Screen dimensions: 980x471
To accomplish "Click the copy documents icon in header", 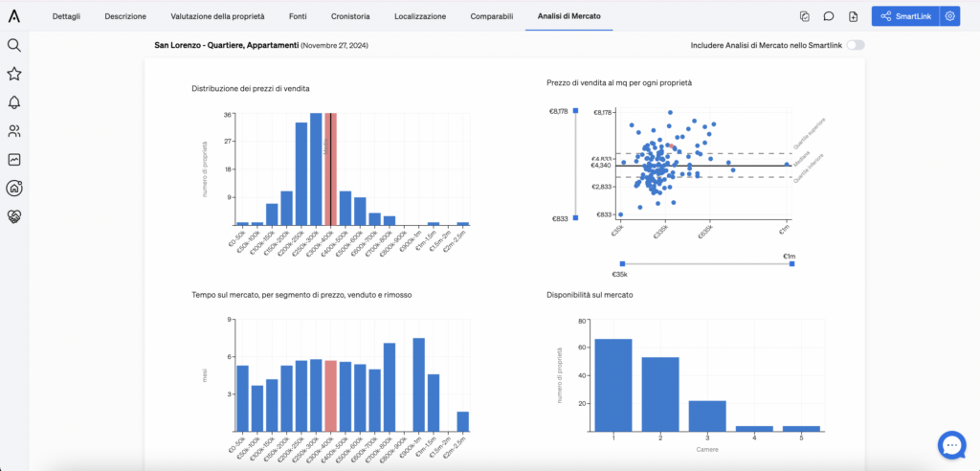I will pyautogui.click(x=804, y=16).
